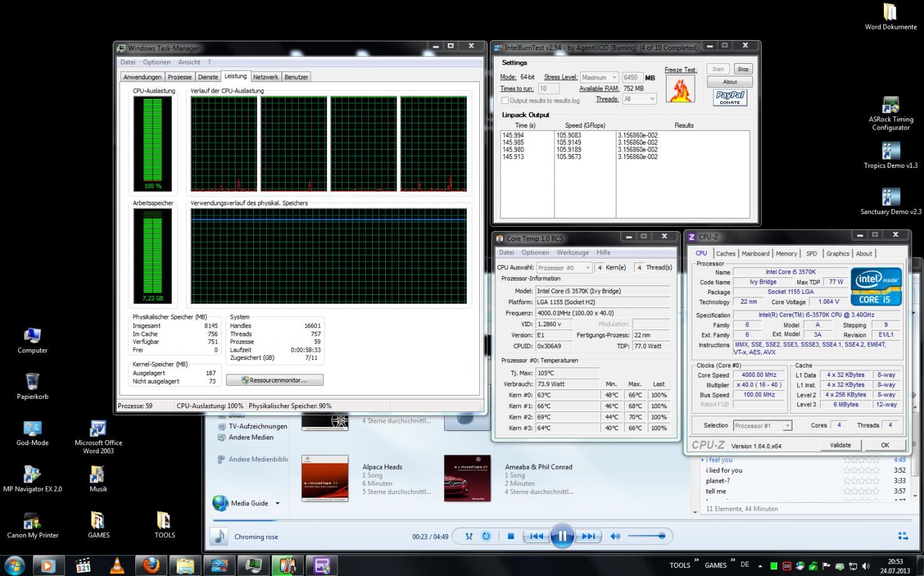The width and height of the screenshot is (924, 576).
Task: Open the Start menu orb
Action: [x=14, y=565]
